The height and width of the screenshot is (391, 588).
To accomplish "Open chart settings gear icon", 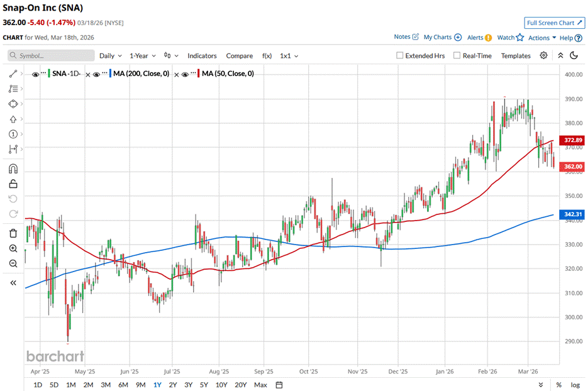I will tap(544, 55).
